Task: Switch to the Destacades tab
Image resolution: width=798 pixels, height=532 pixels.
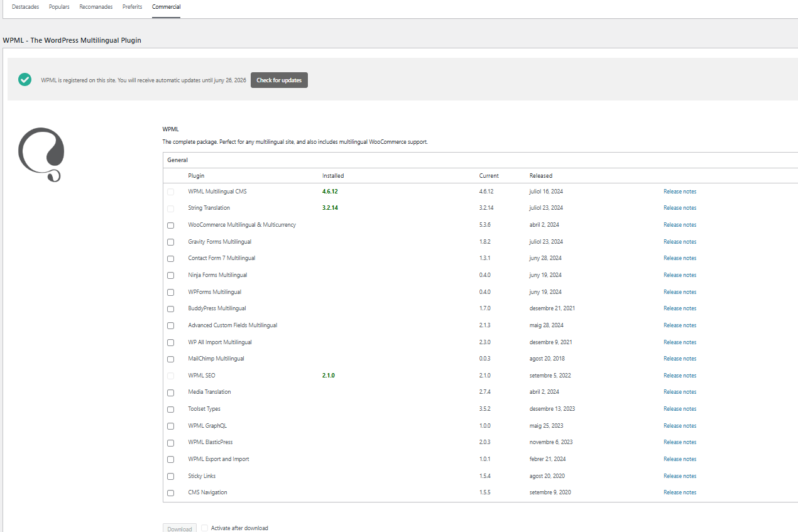Action: click(25, 7)
